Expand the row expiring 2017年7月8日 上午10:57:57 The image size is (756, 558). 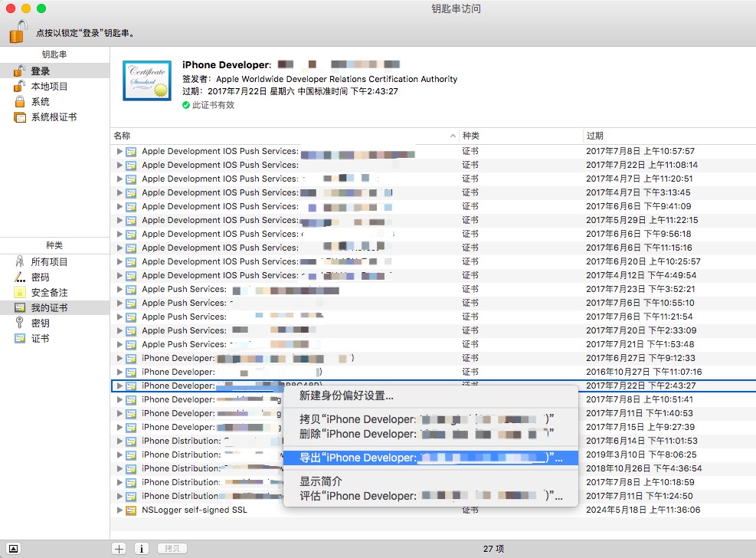click(119, 152)
